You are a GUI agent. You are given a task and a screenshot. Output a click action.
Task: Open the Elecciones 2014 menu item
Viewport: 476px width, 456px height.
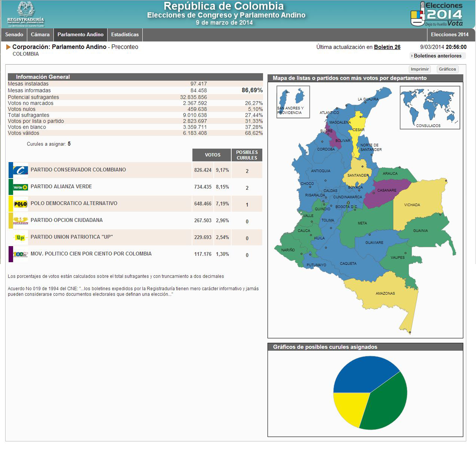450,34
